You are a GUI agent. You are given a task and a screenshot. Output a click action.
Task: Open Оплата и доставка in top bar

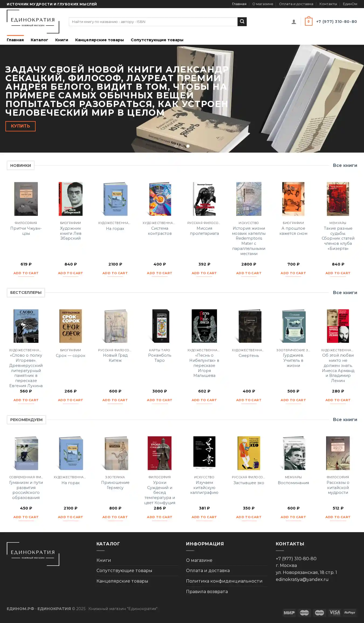coord(296,4)
